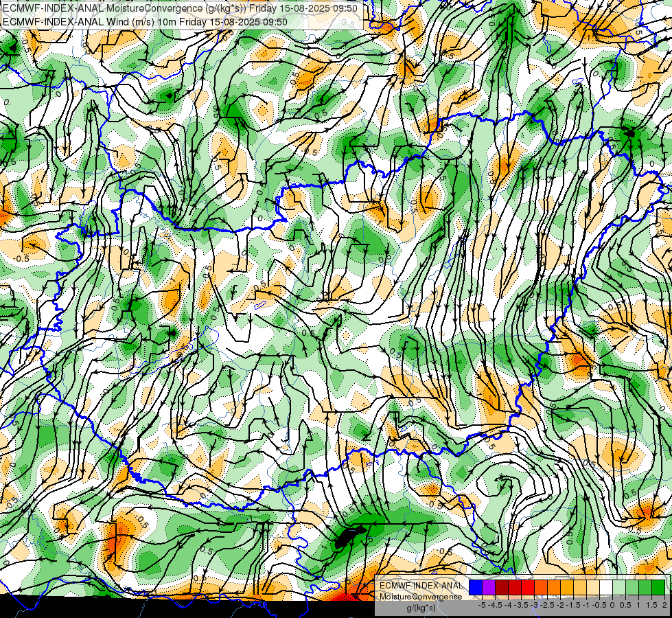Click the '-1' legend tick value
672x618 pixels.
(x=586, y=605)
